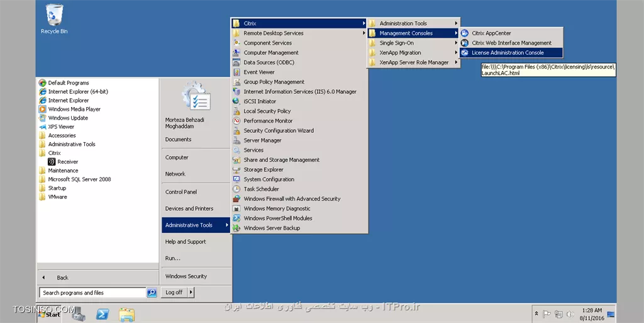Image resolution: width=644 pixels, height=323 pixels.
Task: Expand the Administration Tools submenu
Action: pyautogui.click(x=456, y=23)
